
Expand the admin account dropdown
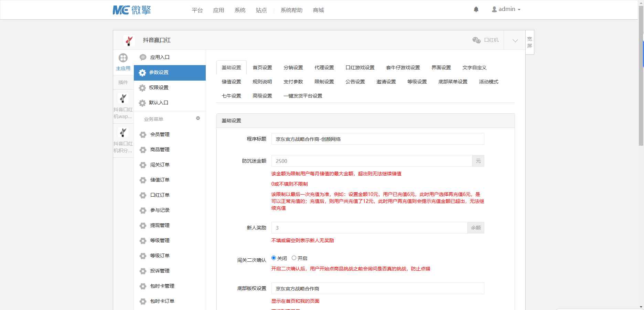pos(506,9)
